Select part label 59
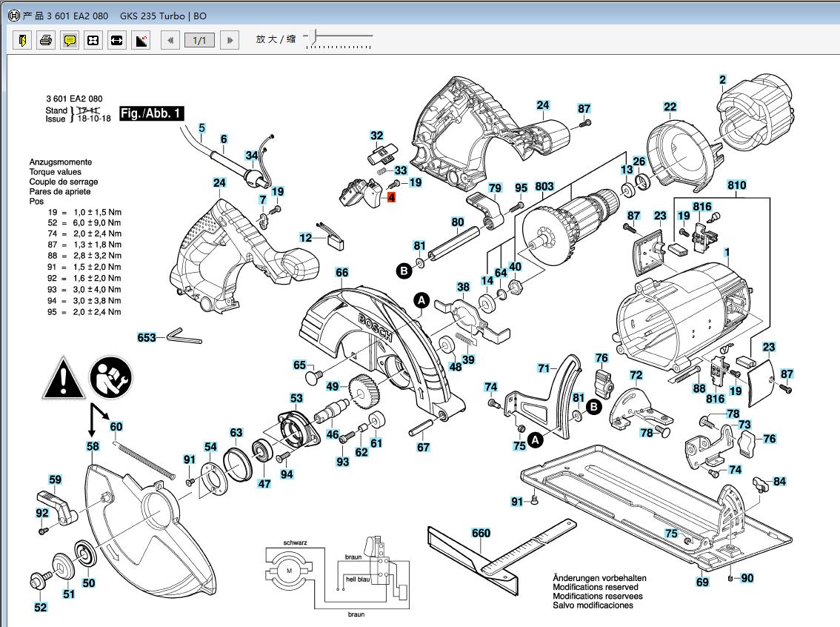The height and width of the screenshot is (627, 840). click(55, 480)
